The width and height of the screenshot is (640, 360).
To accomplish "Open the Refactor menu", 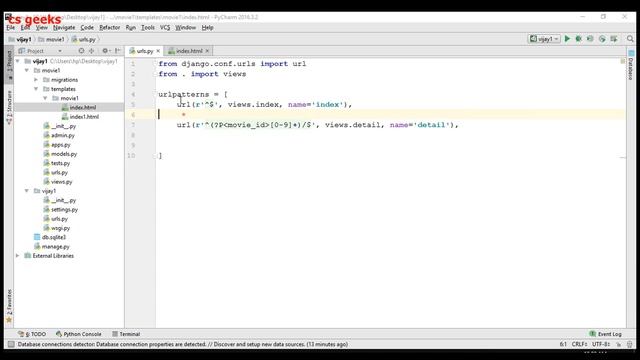I will 109,27.
